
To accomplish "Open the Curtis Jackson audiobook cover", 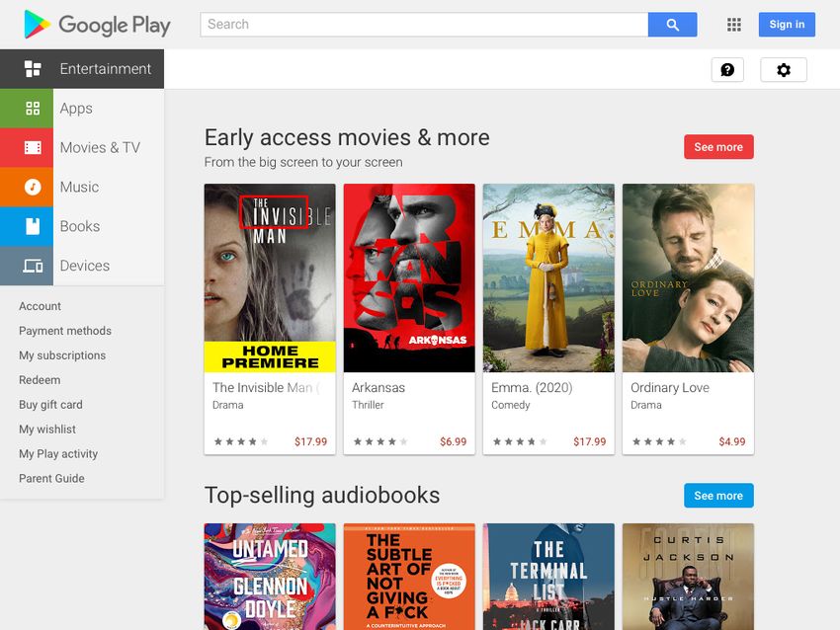I will pyautogui.click(x=688, y=577).
